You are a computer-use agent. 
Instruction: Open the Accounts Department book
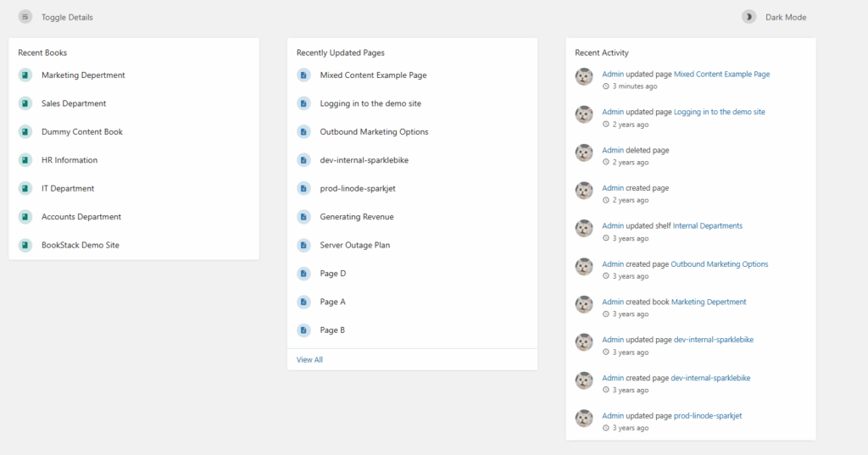pos(81,217)
